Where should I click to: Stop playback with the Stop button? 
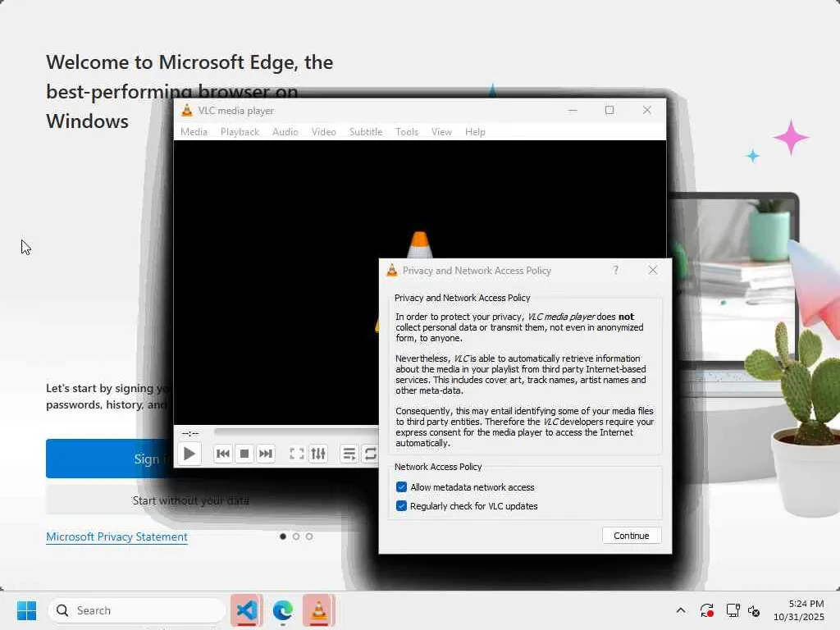(244, 454)
